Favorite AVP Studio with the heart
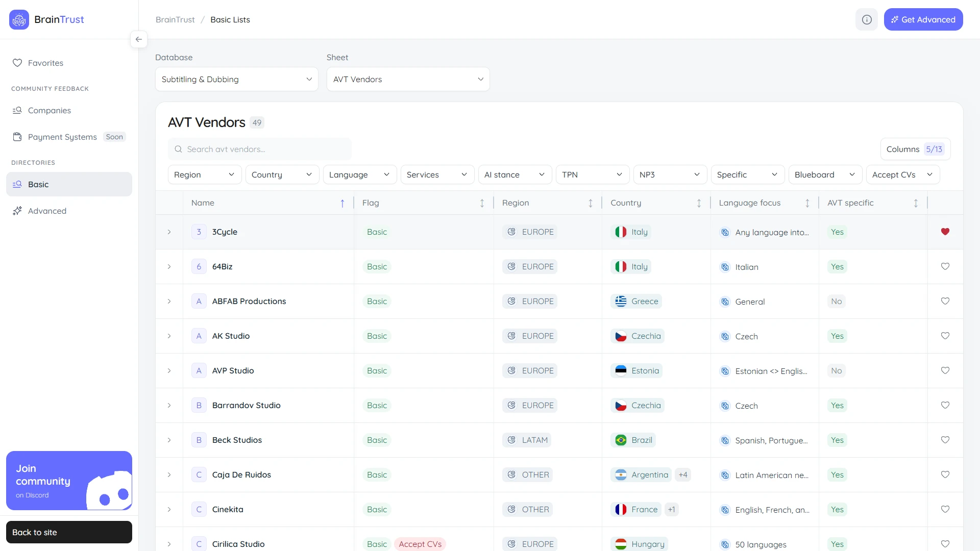Viewport: 980px width, 551px height. [945, 370]
